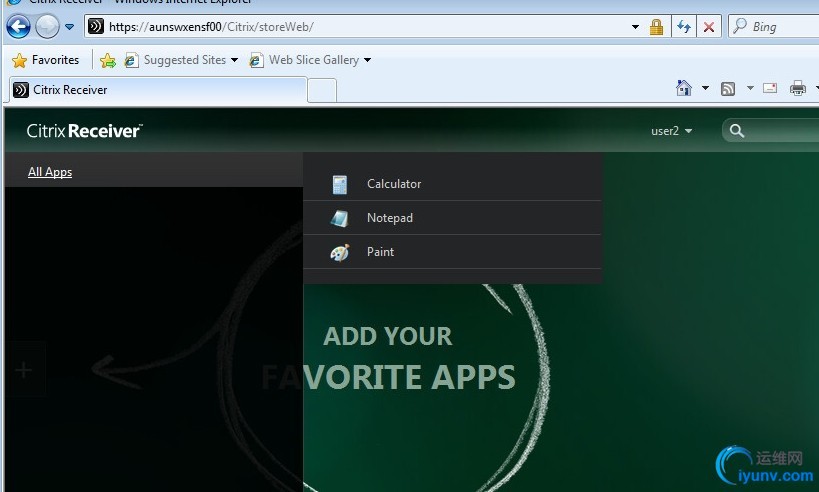This screenshot has height=492, width=819.
Task: Click the Receiver search magnifier icon
Action: tap(736, 131)
